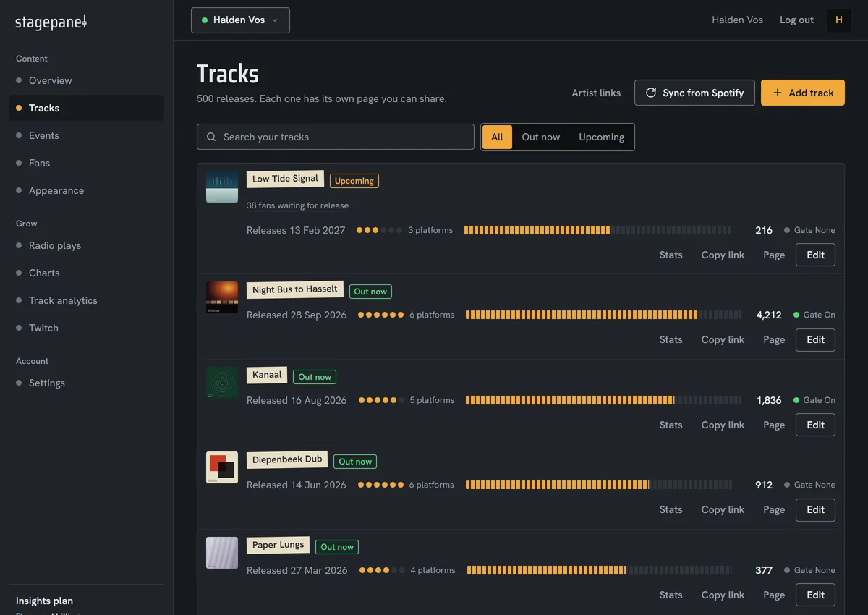This screenshot has height=615, width=868.
Task: Copy link for Night Bus to Hasselt
Action: pos(723,339)
